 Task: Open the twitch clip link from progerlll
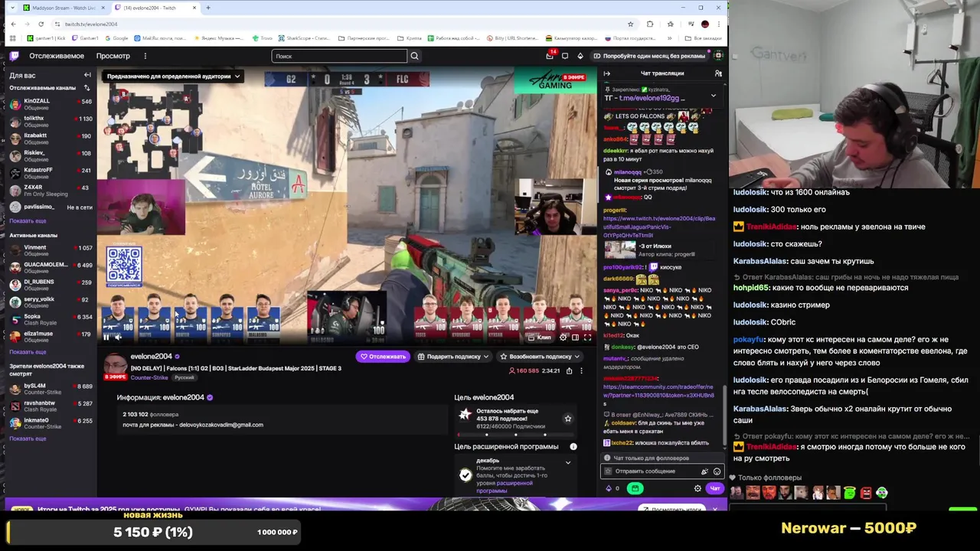658,227
